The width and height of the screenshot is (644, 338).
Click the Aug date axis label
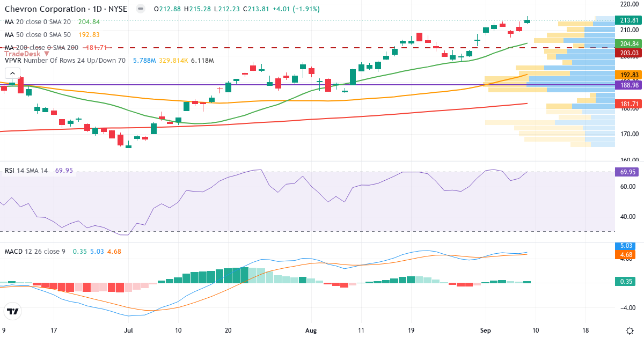(x=311, y=330)
